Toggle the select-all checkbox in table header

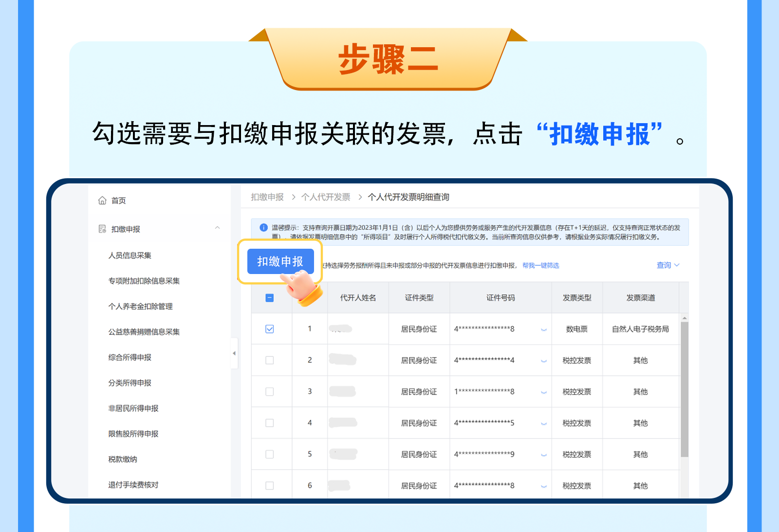point(270,298)
